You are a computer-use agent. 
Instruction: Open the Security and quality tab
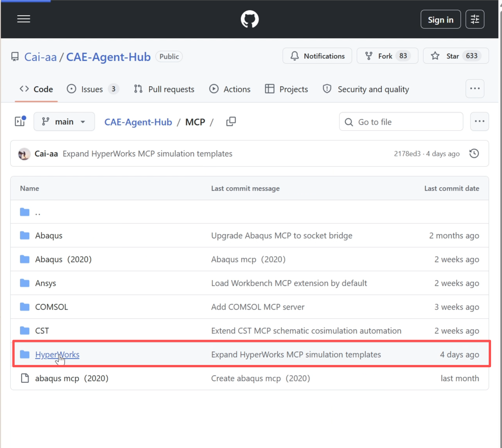366,89
